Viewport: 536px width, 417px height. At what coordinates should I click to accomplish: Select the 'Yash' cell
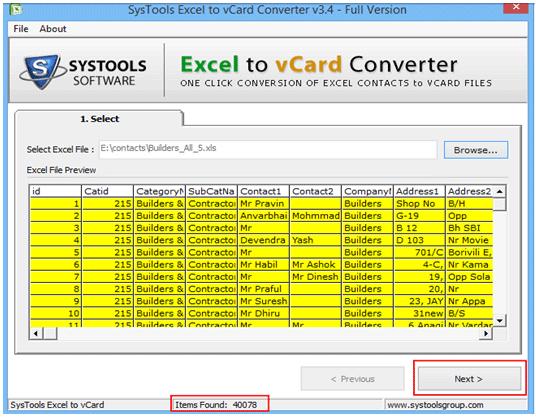pyautogui.click(x=315, y=240)
